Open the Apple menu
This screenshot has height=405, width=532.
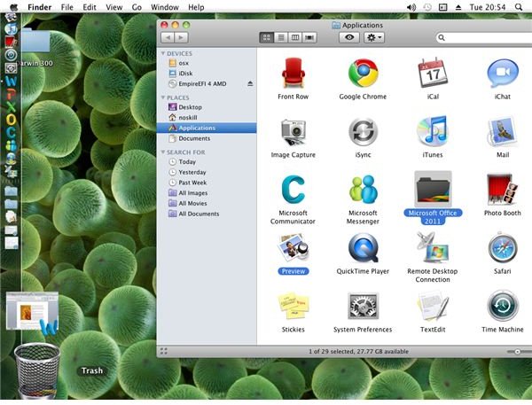coord(13,7)
